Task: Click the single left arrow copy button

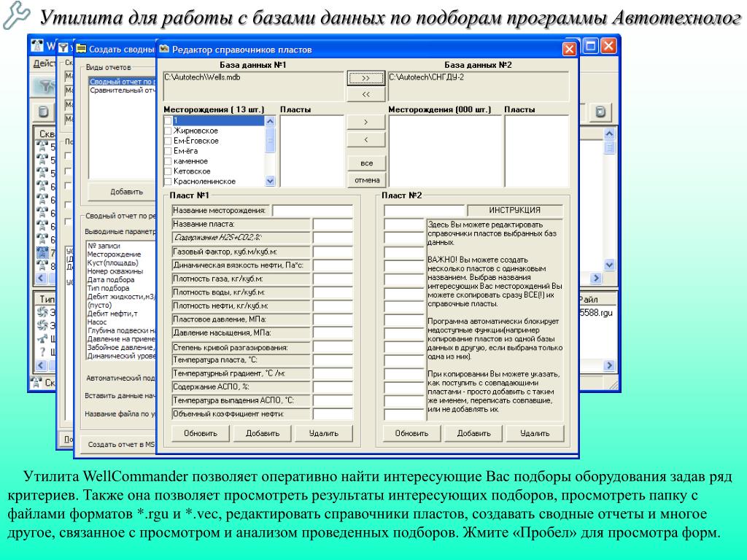Action: pyautogui.click(x=366, y=139)
